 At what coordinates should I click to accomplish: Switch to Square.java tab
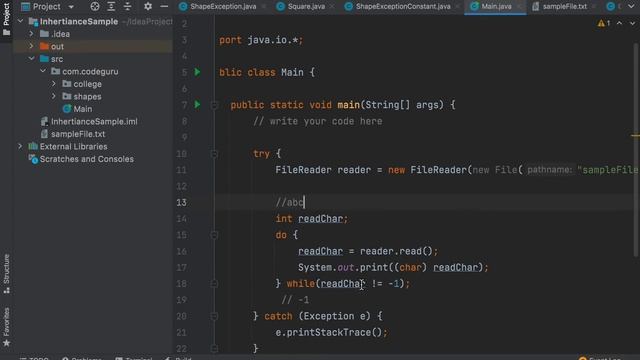[x=306, y=7]
